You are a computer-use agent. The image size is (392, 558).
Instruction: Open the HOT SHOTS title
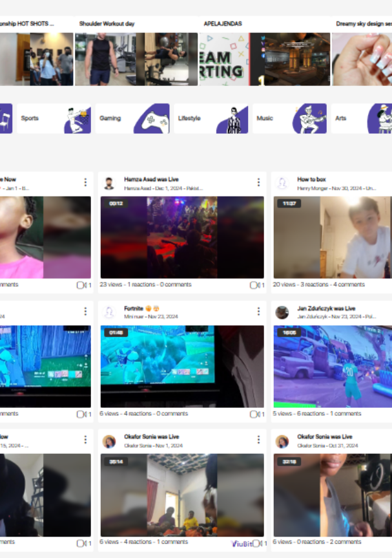point(27,24)
